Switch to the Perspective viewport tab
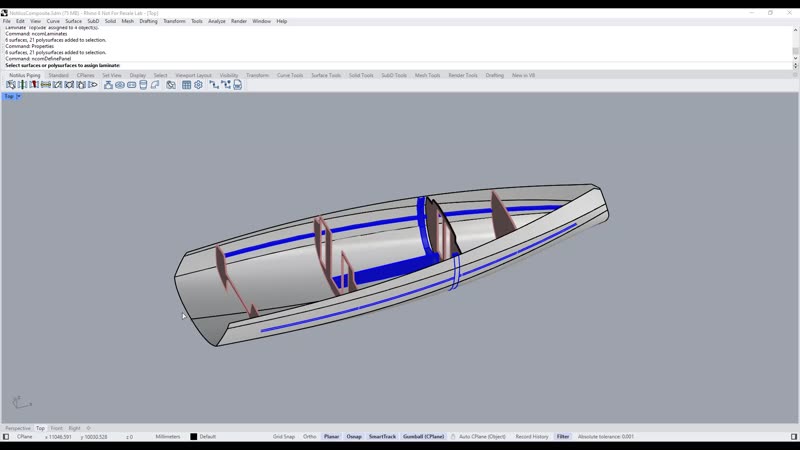The image size is (800, 450). pos(18,428)
